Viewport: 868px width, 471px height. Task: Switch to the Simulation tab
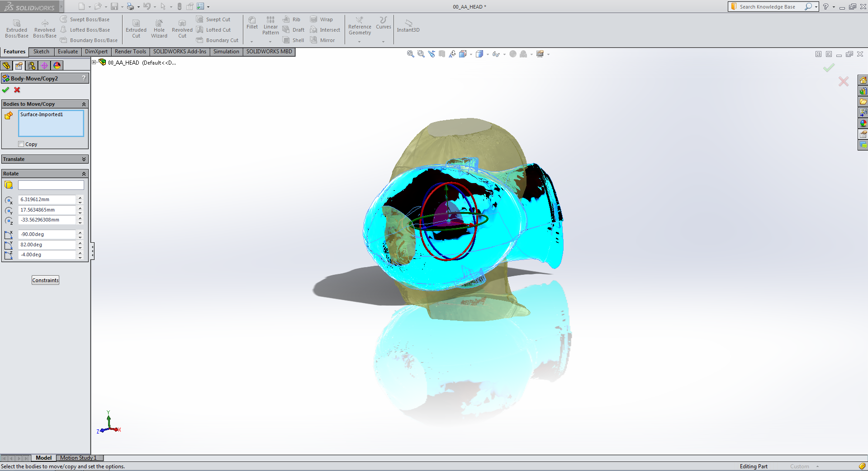(226, 52)
